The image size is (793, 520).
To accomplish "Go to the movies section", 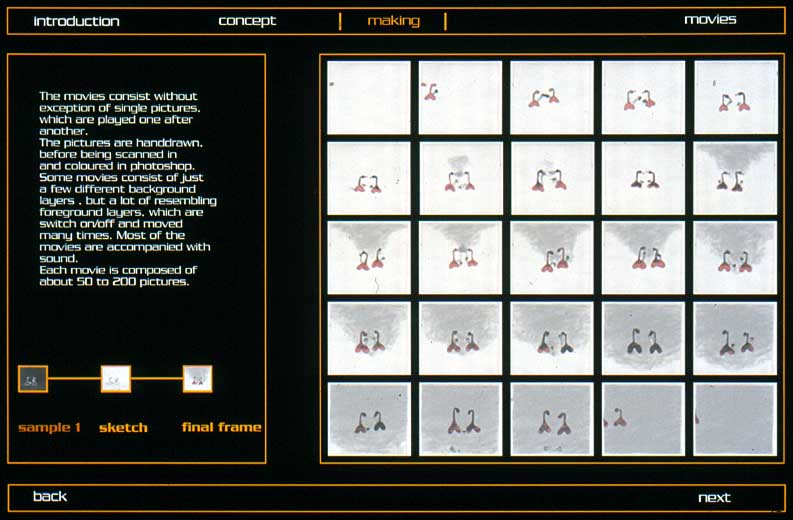I will (710, 20).
